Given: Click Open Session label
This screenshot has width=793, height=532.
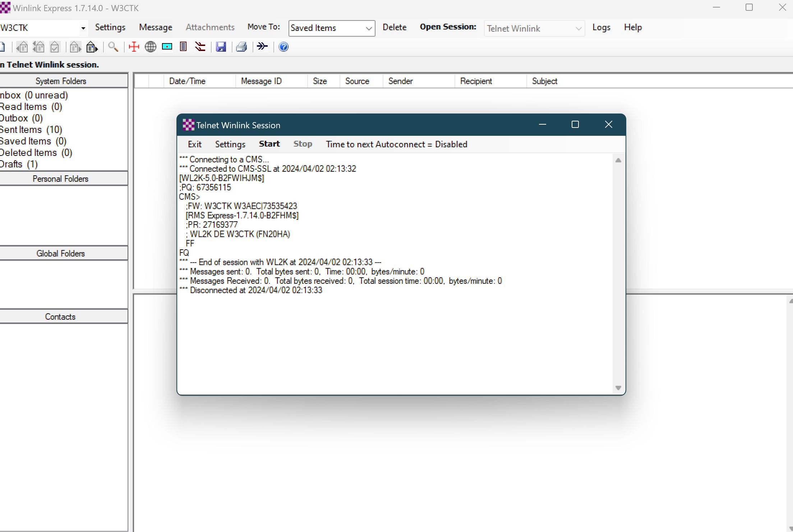Looking at the screenshot, I should 448,27.
